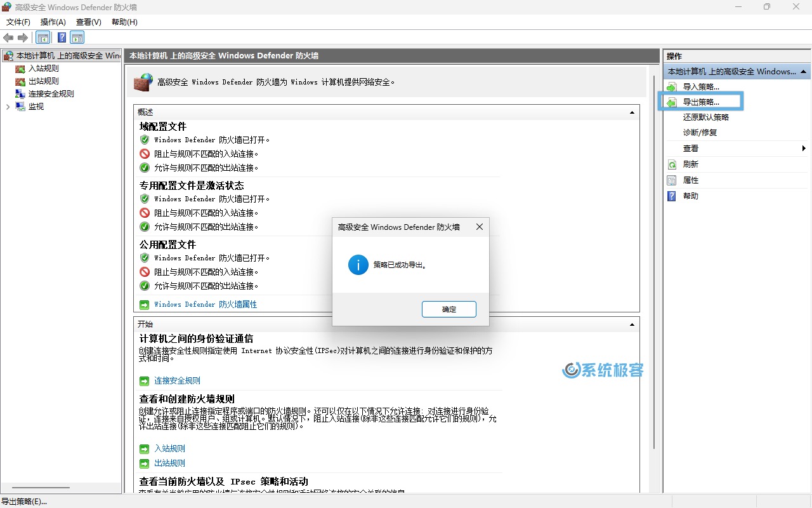Navigate back using the back arrow icon
Viewport: 812px width, 508px height.
click(8, 37)
